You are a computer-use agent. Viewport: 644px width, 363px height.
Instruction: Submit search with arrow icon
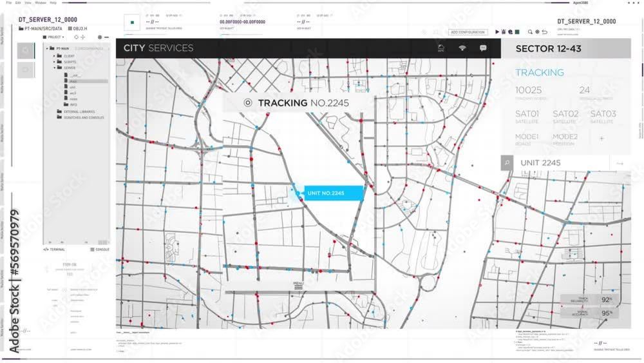point(620,163)
